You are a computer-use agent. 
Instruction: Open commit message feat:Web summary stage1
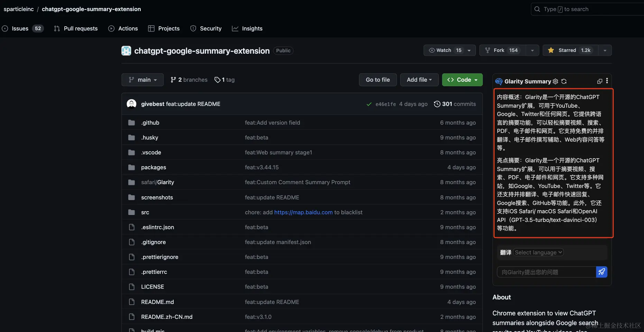[x=278, y=152]
